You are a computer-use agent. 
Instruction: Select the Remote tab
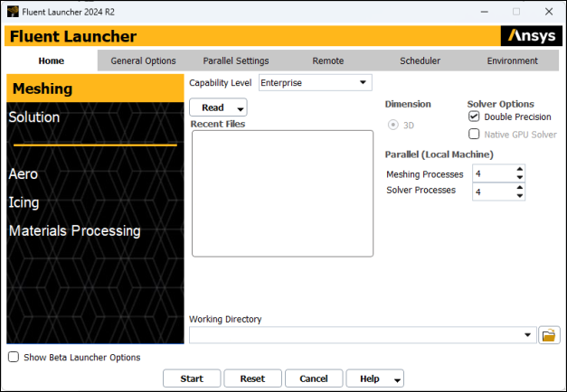[328, 61]
